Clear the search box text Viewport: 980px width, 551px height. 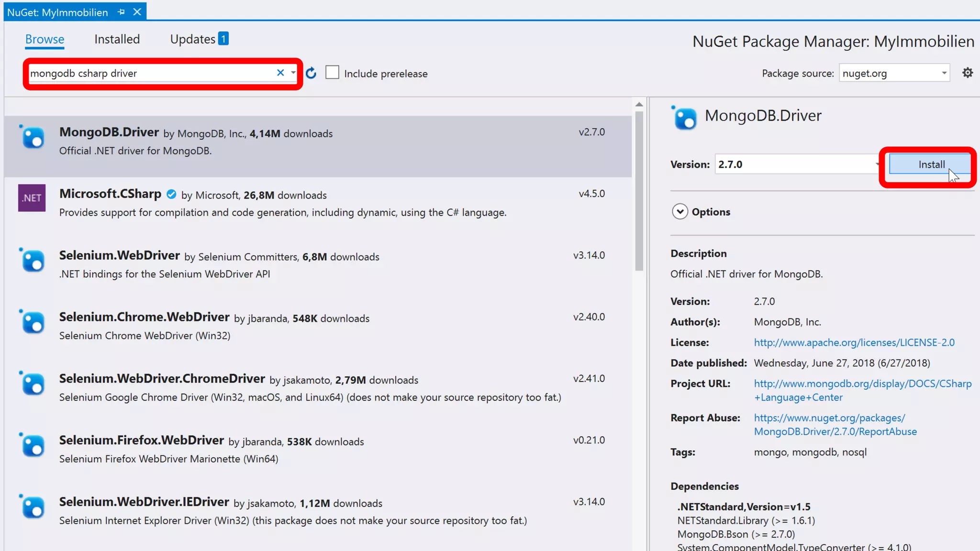(x=280, y=73)
